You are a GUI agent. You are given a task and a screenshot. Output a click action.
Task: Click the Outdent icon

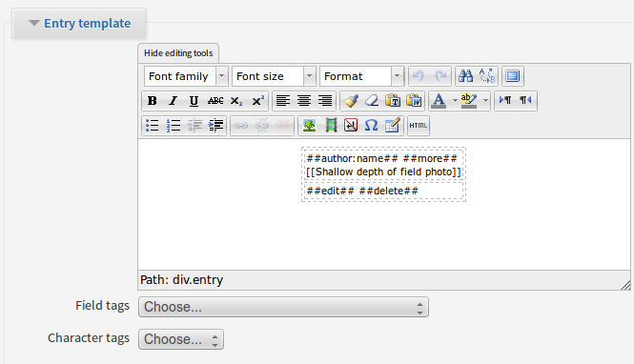click(x=194, y=125)
